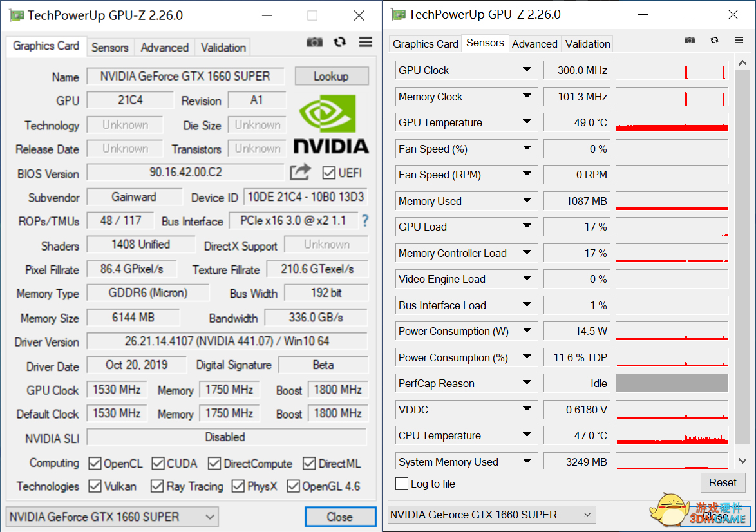Toggle the DirectCompute checkbox
The width and height of the screenshot is (756, 532).
tap(214, 464)
